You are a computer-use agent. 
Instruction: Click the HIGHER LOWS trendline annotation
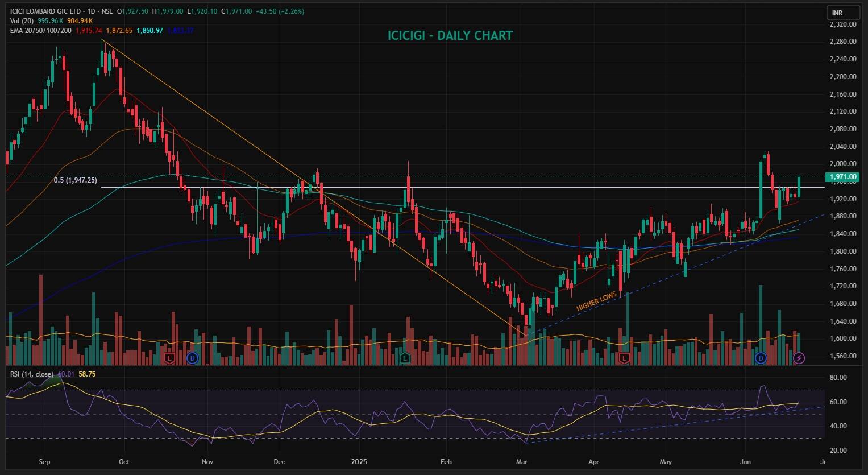tap(596, 301)
